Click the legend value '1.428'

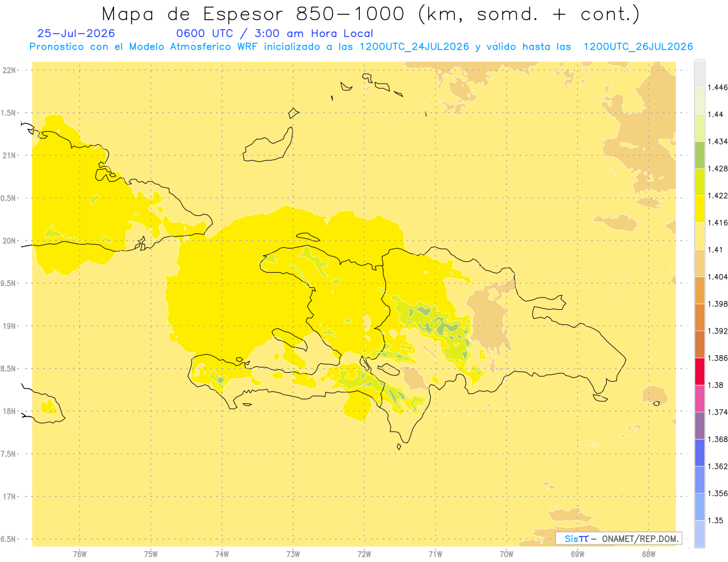(718, 169)
